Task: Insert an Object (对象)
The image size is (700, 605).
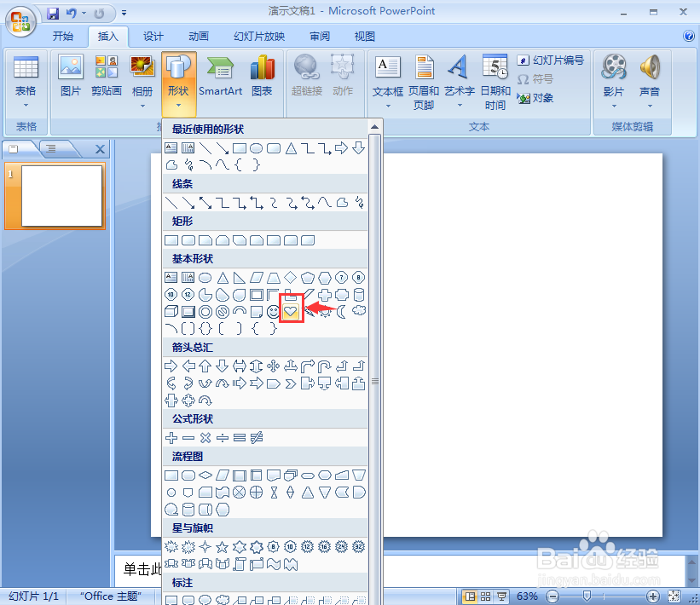Action: 535,98
